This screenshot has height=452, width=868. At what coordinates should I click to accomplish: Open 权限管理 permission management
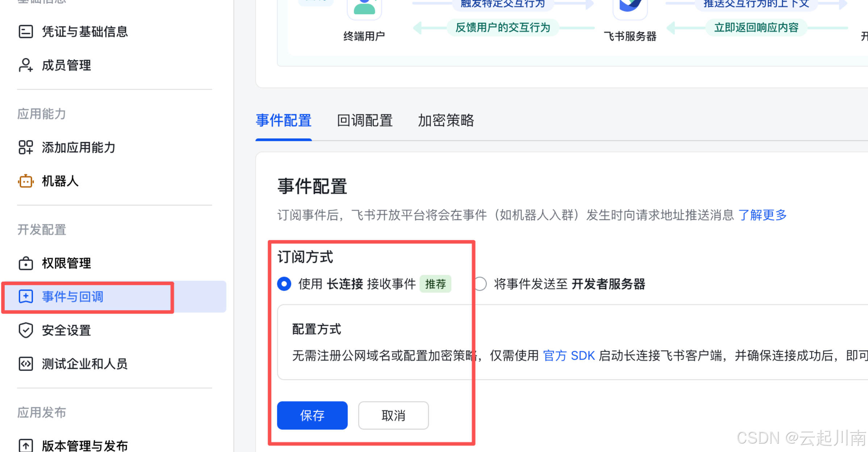click(x=66, y=264)
